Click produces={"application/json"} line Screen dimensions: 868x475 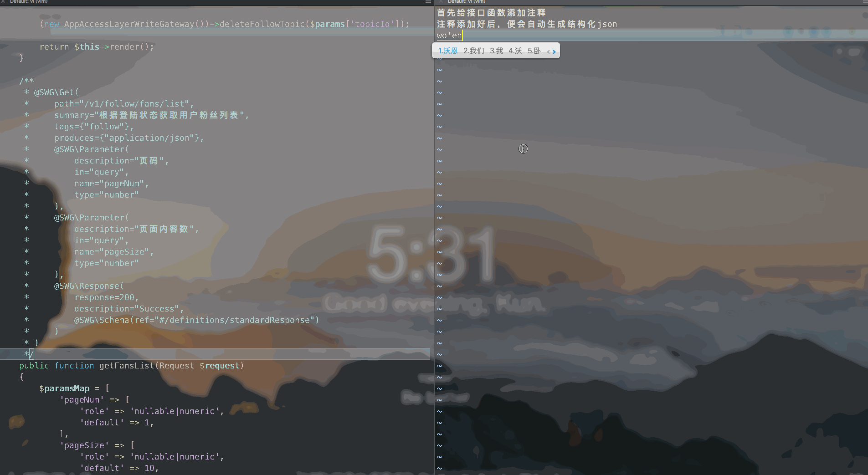tap(129, 138)
